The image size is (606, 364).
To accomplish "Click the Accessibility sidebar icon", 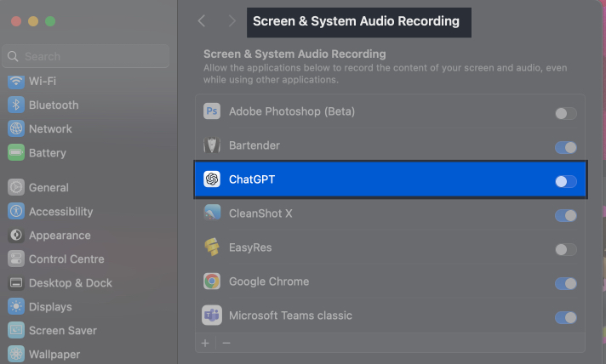I will tap(15, 212).
